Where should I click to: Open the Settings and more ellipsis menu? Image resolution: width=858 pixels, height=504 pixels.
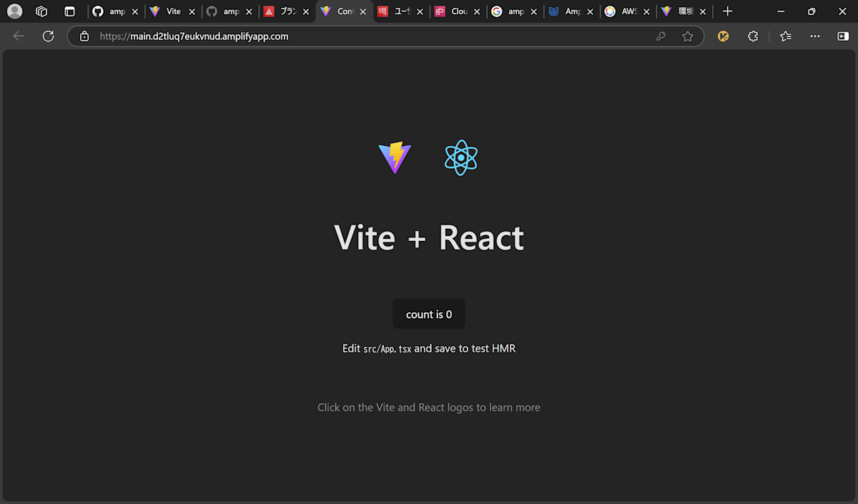[x=815, y=36]
